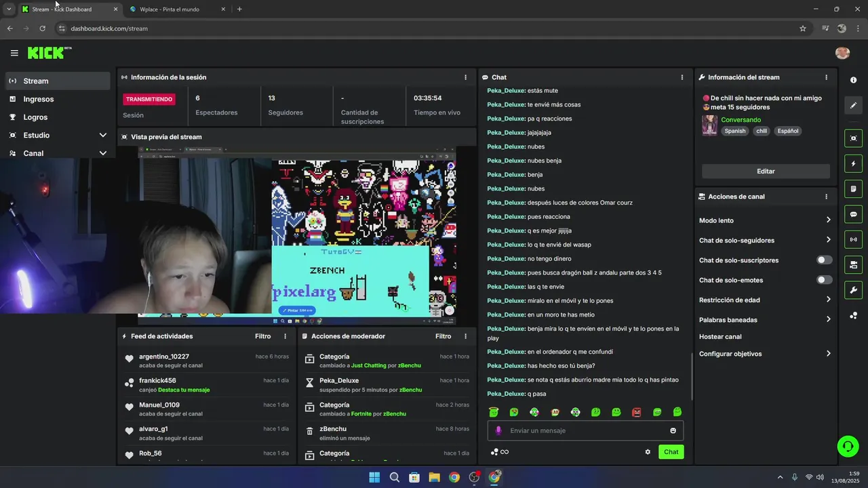Select the angry red emote
Image resolution: width=868 pixels, height=488 pixels.
(x=636, y=412)
